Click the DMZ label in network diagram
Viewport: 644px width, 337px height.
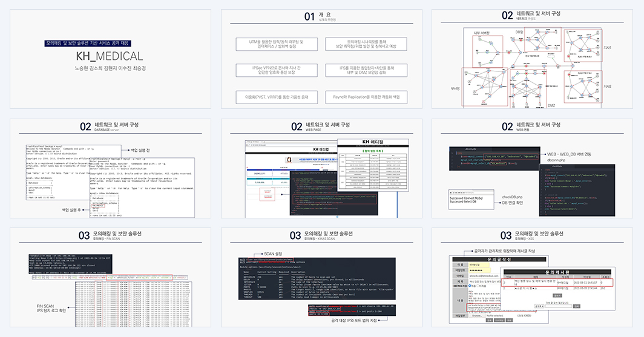[551, 105]
